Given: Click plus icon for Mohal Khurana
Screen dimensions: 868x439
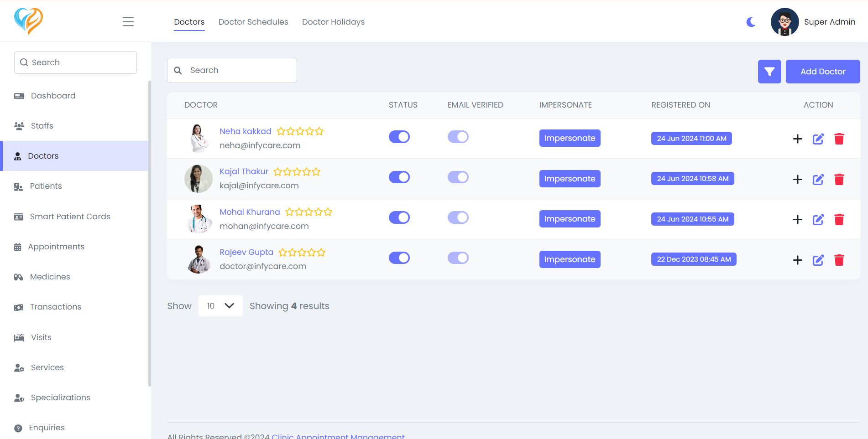Looking at the screenshot, I should pos(797,220).
